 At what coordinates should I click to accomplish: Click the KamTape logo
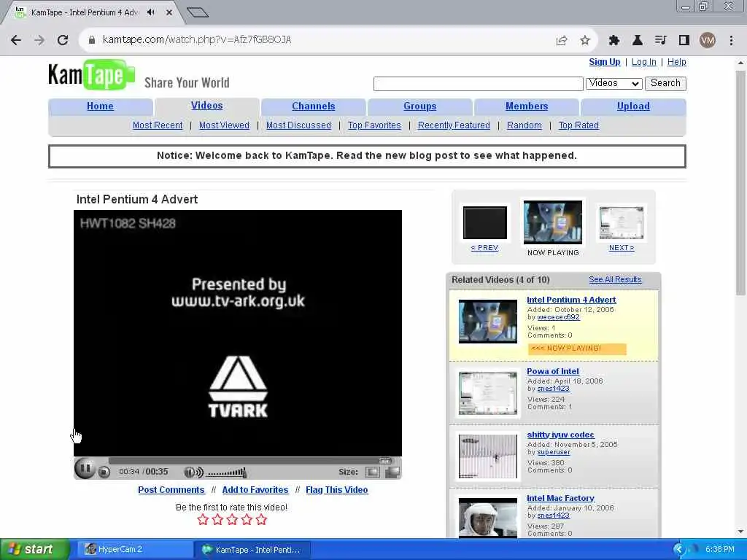coord(91,75)
